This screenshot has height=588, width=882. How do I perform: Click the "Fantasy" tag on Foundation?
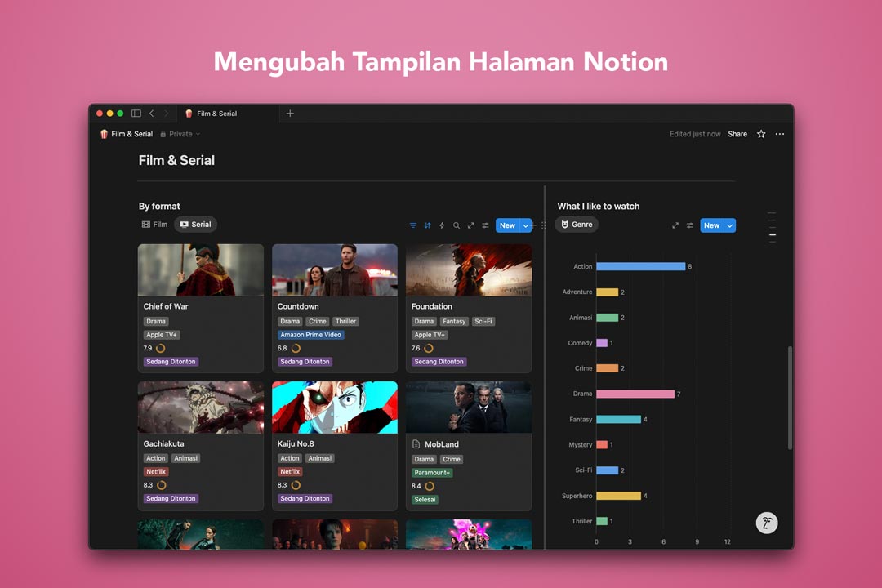pos(454,321)
